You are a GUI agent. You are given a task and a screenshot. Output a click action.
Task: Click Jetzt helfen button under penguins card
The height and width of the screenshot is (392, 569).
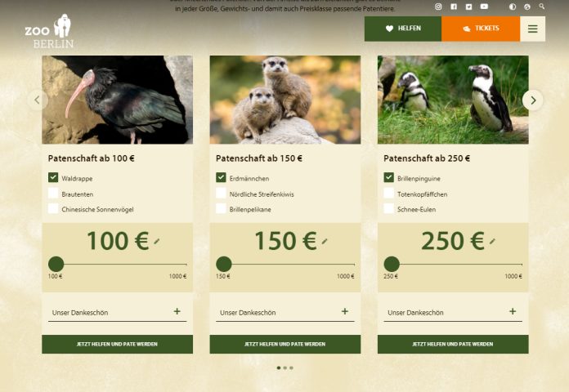(453, 344)
